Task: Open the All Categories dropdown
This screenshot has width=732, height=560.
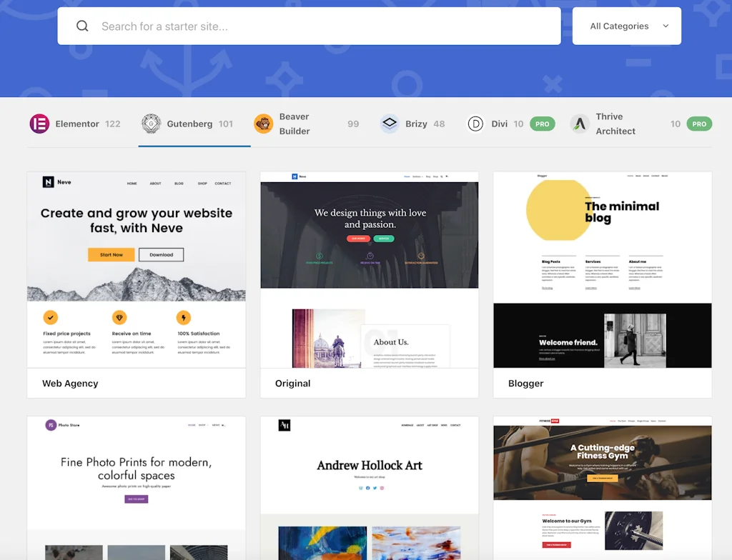Action: (626, 26)
